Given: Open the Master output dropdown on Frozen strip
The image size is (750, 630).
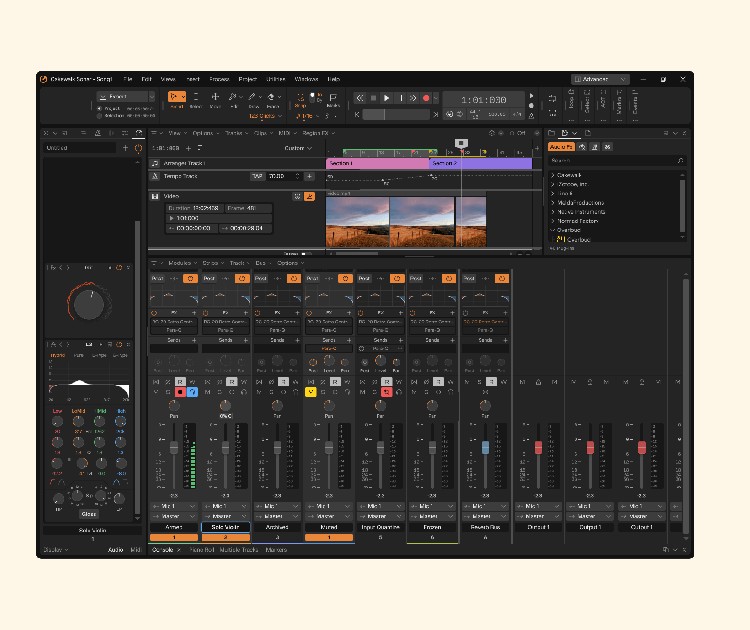Looking at the screenshot, I should [432, 517].
